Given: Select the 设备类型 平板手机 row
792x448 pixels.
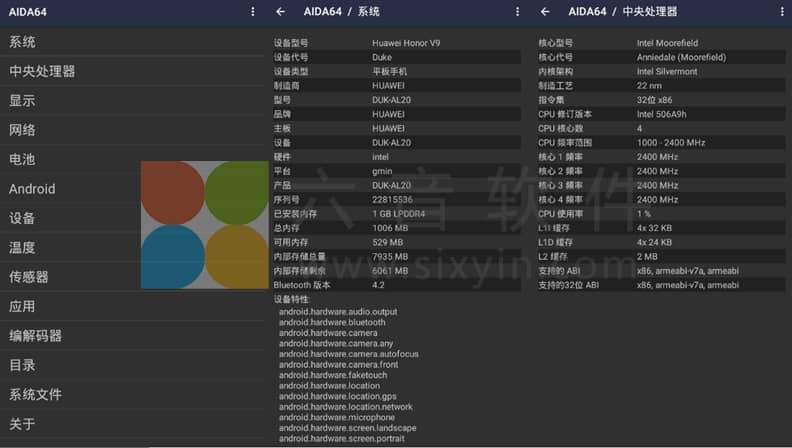Looking at the screenshot, I should point(397,71).
